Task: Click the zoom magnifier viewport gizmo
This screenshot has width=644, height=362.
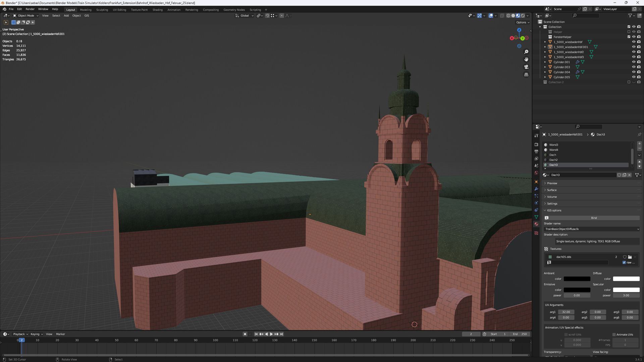Action: [x=526, y=52]
